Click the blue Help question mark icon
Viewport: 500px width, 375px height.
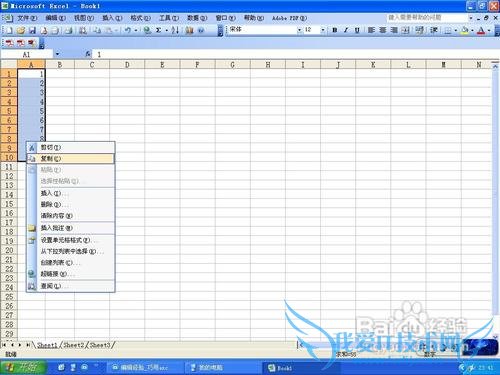(201, 30)
